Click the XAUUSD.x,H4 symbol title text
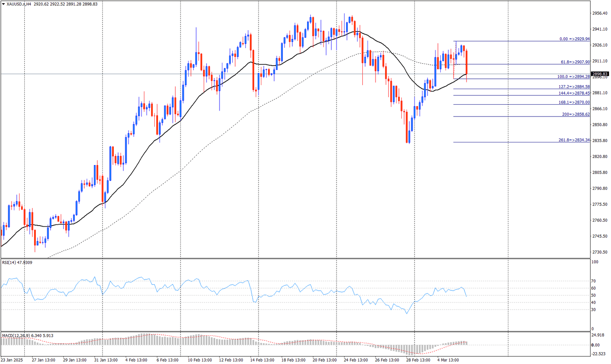 [x=19, y=4]
